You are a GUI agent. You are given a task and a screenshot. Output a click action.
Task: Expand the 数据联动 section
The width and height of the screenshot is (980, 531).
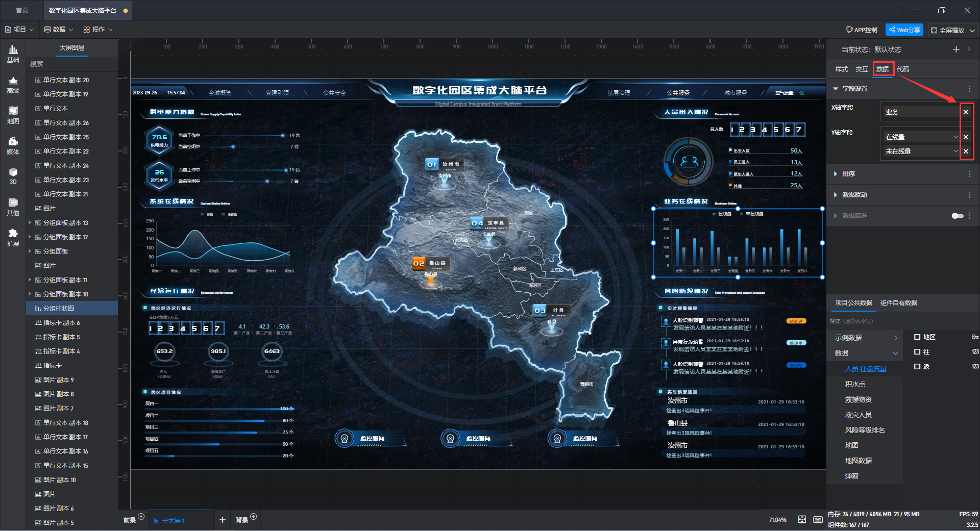click(x=836, y=195)
